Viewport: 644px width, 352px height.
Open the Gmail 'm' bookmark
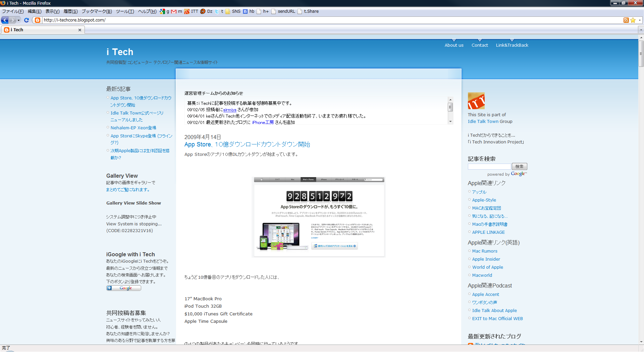coord(177,11)
